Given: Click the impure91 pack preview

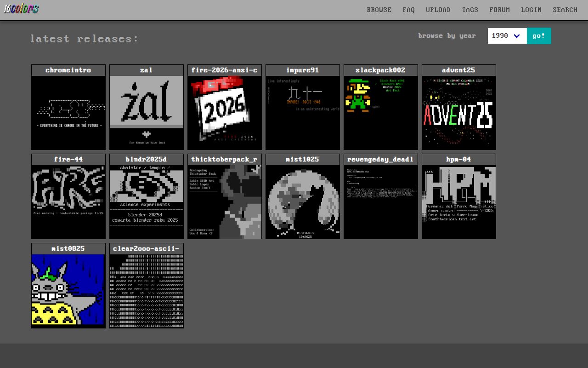Looking at the screenshot, I should (x=302, y=110).
